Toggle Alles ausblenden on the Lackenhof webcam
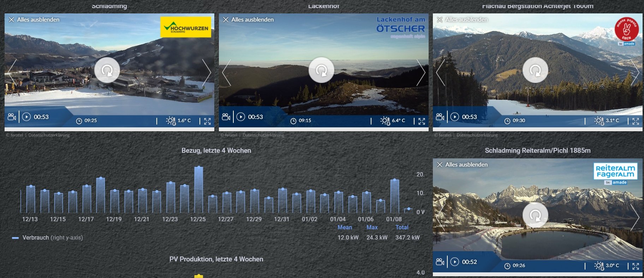Screen dimensions: 644x278 tap(249, 20)
